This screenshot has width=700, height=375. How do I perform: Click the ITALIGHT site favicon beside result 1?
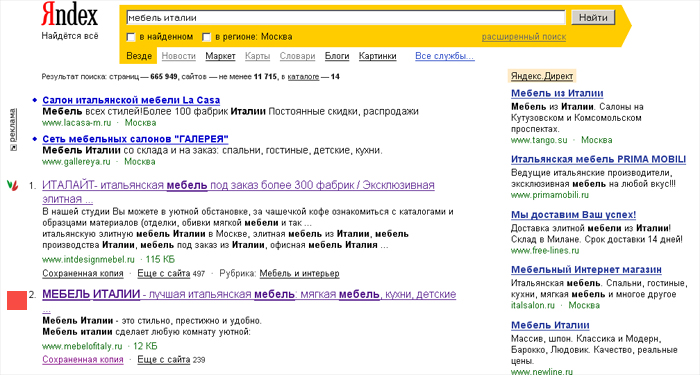[x=12, y=185]
